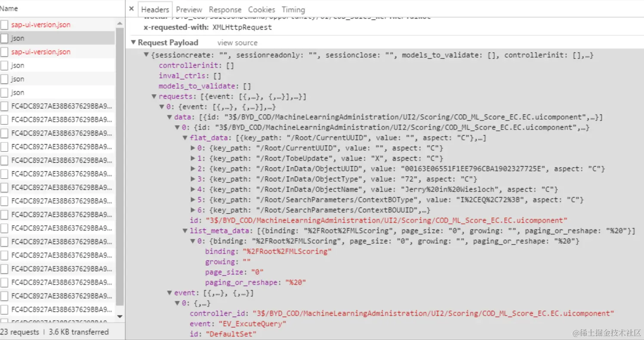Collapse list_meta_data item 0 with binding
The image size is (644, 340).
click(x=193, y=241)
